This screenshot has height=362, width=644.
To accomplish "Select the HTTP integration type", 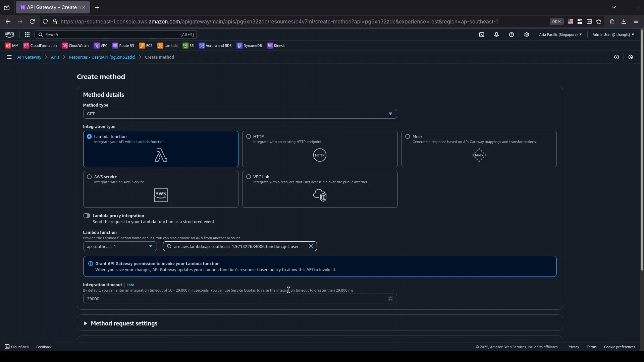I will (320, 149).
